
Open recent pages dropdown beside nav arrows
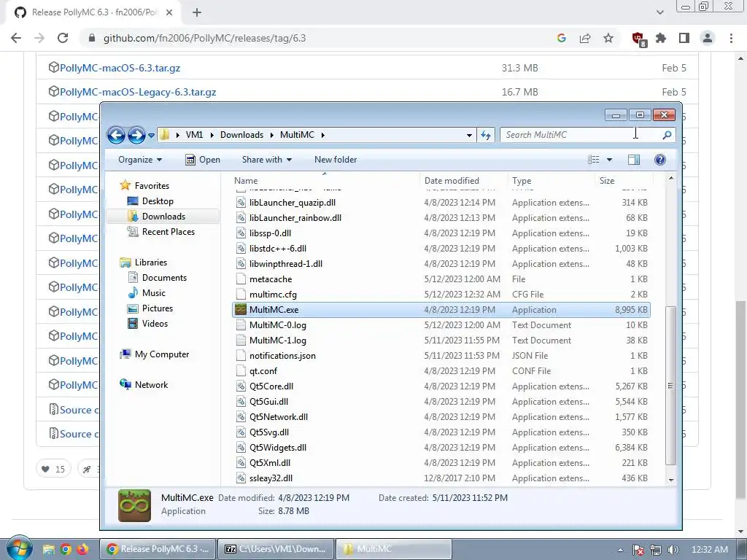tap(151, 135)
